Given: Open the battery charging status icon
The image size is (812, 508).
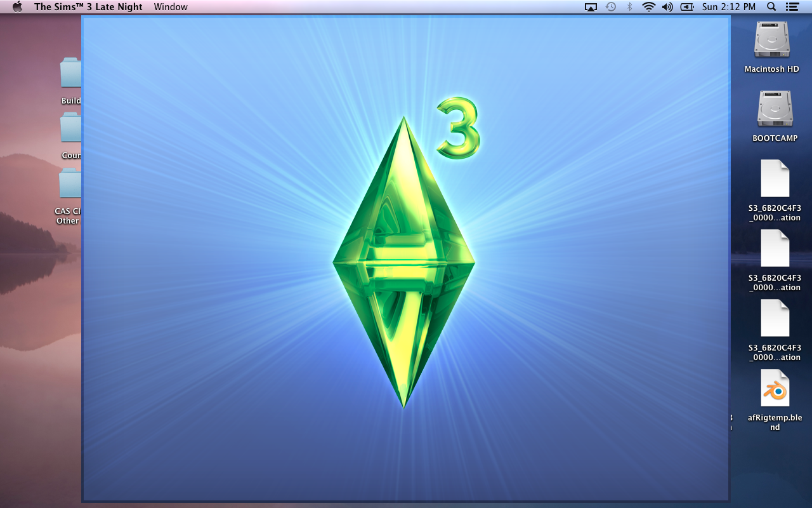Looking at the screenshot, I should [687, 7].
